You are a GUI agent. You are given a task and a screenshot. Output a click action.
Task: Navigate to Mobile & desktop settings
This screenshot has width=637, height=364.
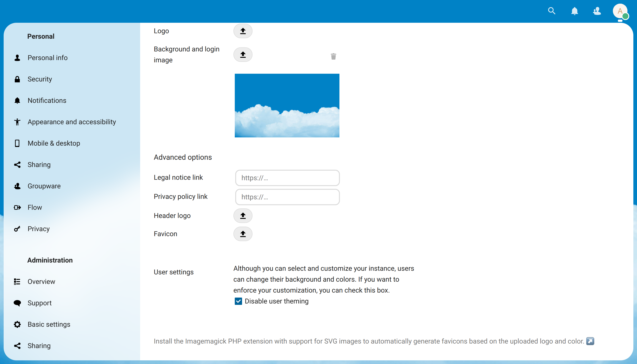54,143
